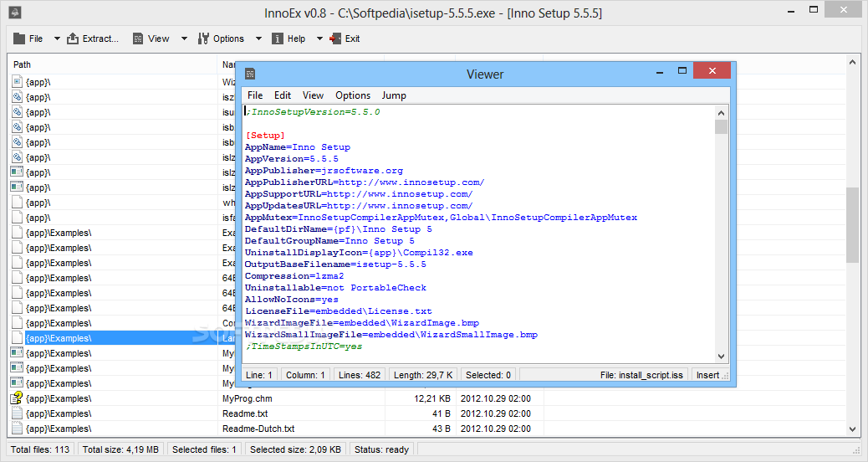Open Help dropdown arrow in toolbar
Viewport: 868px width, 462px height.
click(x=319, y=38)
